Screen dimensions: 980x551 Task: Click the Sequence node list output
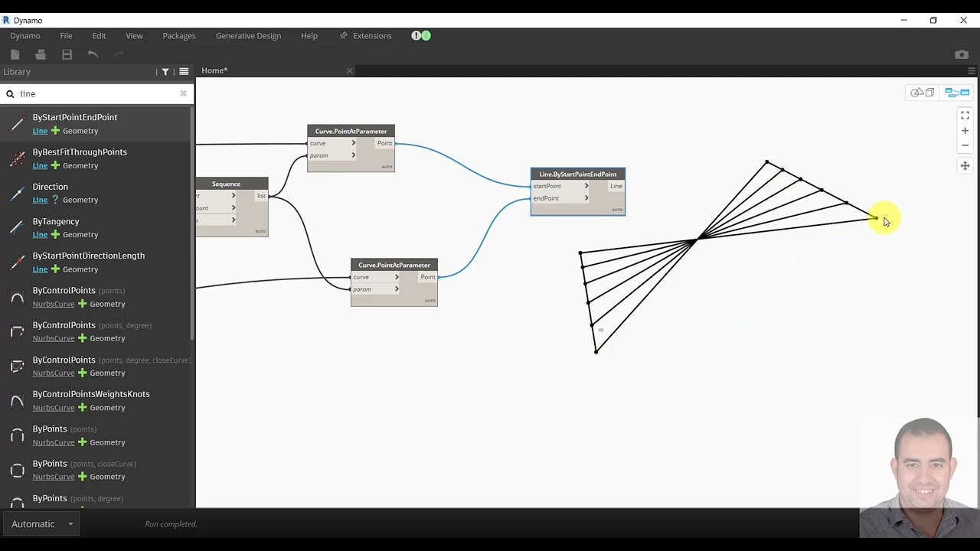[261, 196]
